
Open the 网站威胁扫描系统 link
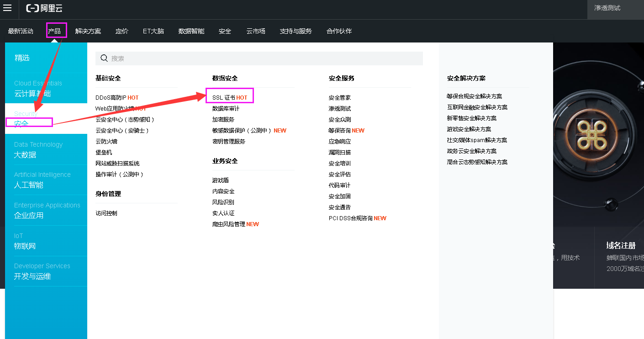117,164
